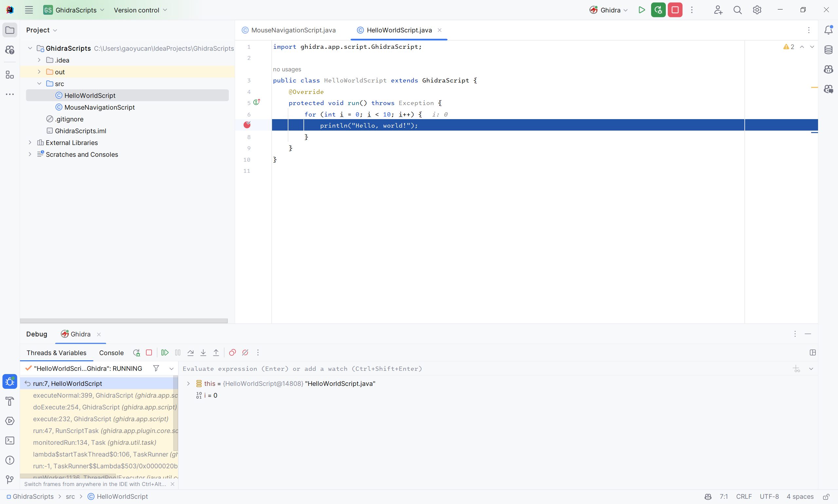Image resolution: width=838 pixels, height=504 pixels.
Task: Show more tool windows
Action: point(10,94)
